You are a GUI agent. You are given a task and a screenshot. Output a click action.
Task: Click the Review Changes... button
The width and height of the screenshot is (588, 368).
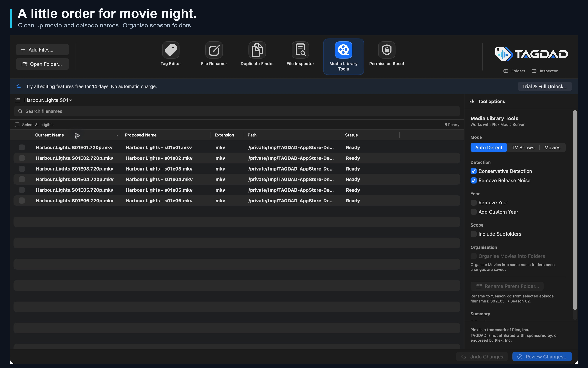(542, 357)
